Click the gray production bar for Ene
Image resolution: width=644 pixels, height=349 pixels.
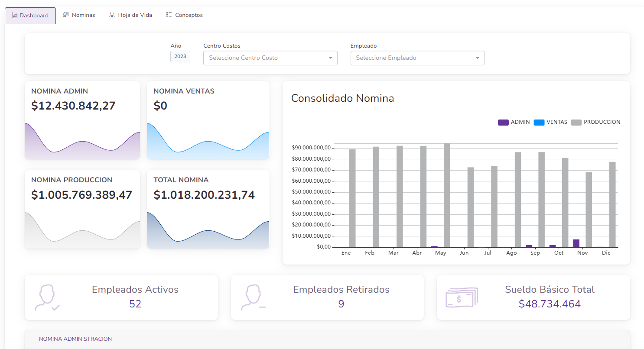point(352,198)
